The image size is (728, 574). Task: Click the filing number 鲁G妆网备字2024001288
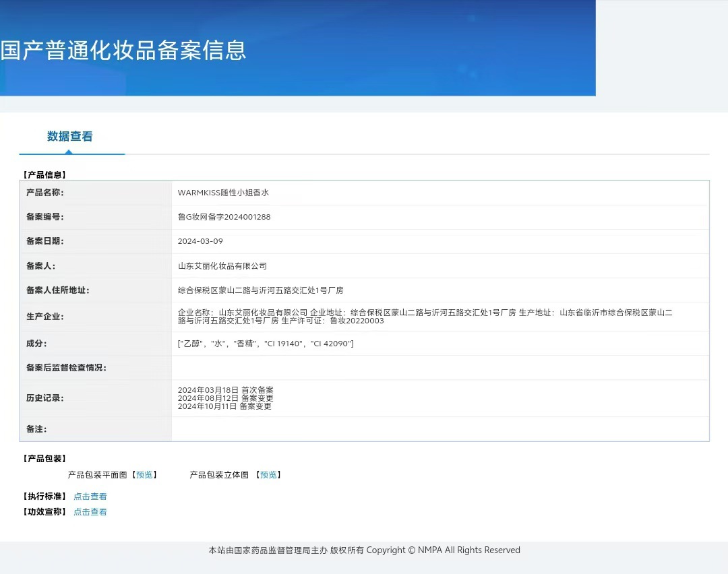click(224, 217)
